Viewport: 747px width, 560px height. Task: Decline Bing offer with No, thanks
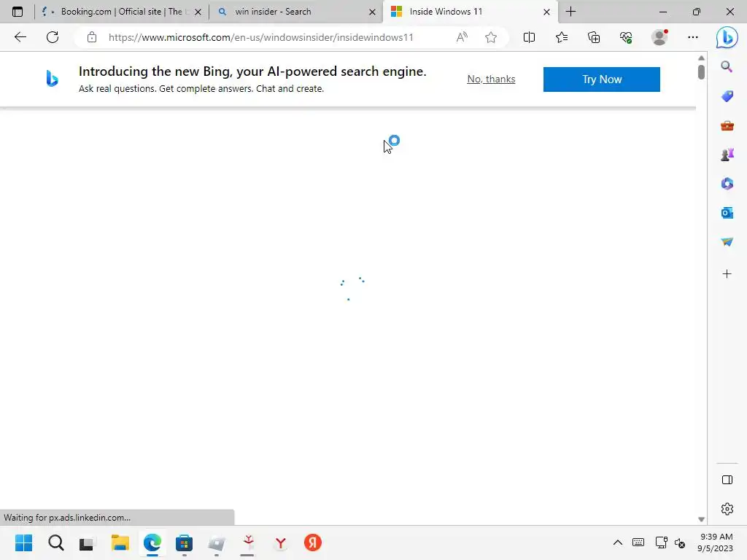[x=491, y=79]
